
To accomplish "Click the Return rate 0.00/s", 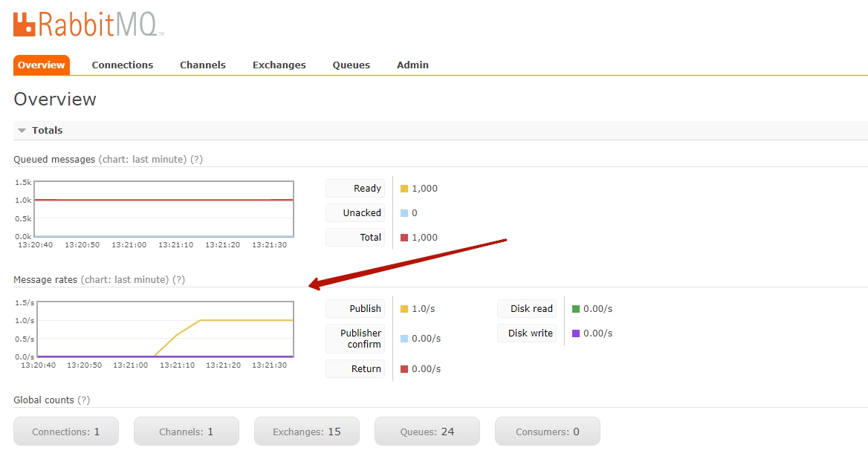I will (x=427, y=369).
